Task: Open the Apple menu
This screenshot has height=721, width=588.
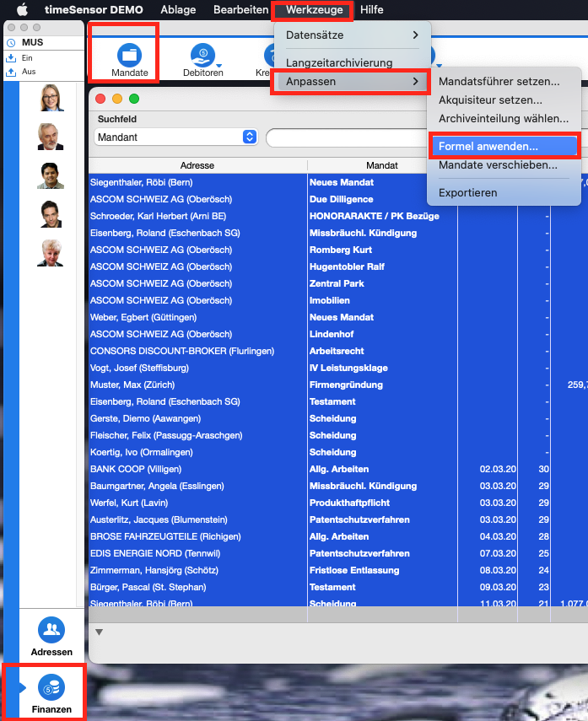Action: (22, 9)
